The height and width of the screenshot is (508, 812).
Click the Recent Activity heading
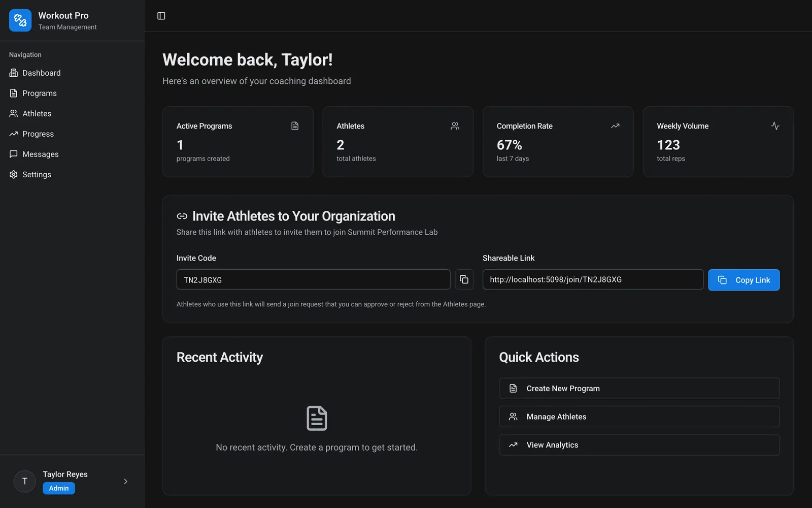click(220, 358)
